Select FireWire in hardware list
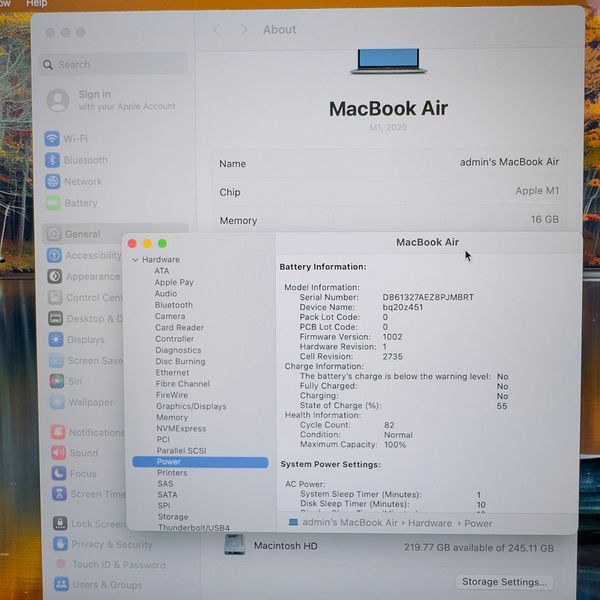The height and width of the screenshot is (600, 600). [x=172, y=395]
